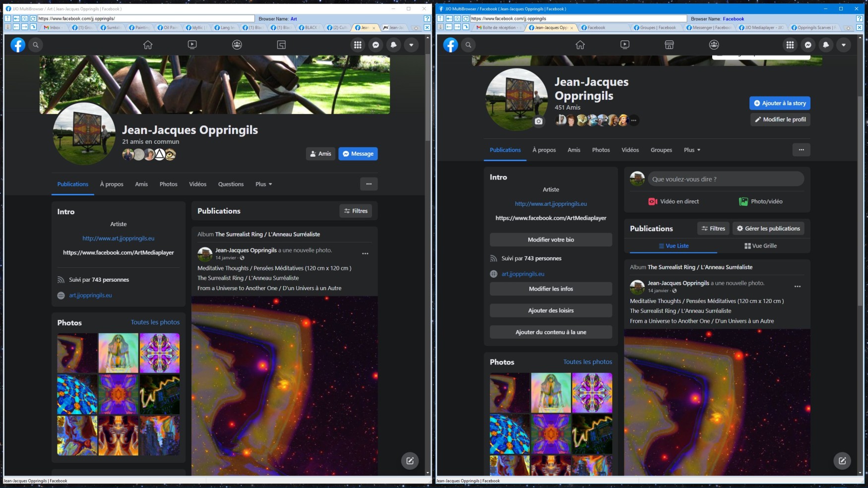The height and width of the screenshot is (488, 868).
Task: Open Marketplace icon in right browser
Action: click(669, 45)
